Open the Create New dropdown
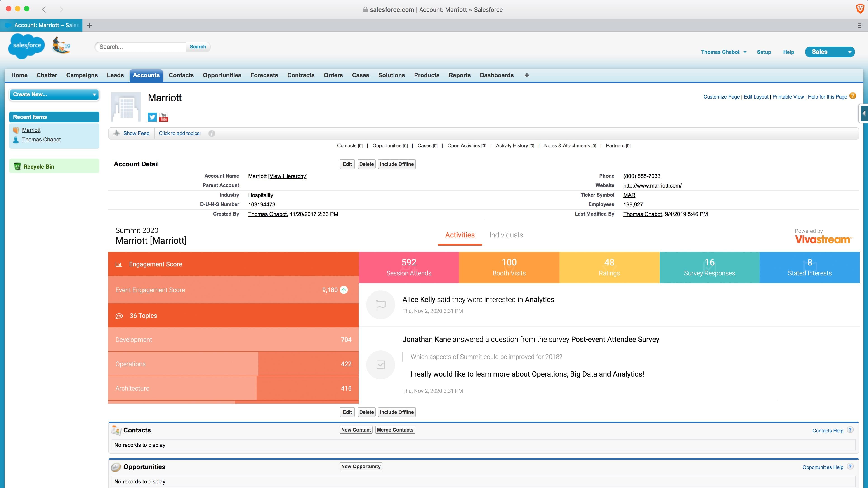 [x=54, y=95]
